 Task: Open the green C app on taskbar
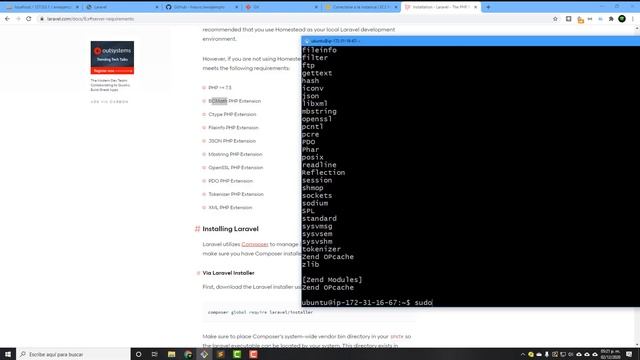[x=237, y=354]
